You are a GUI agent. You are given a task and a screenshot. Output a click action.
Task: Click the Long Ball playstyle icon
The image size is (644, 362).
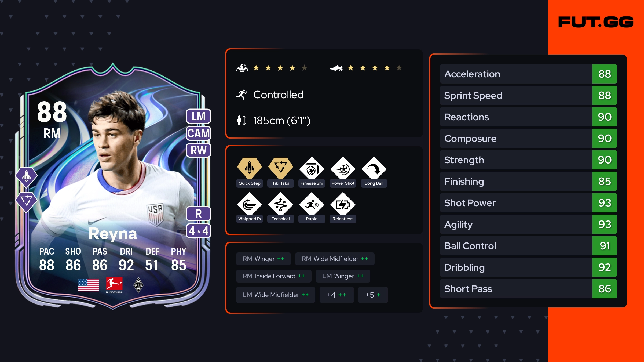pos(374,168)
